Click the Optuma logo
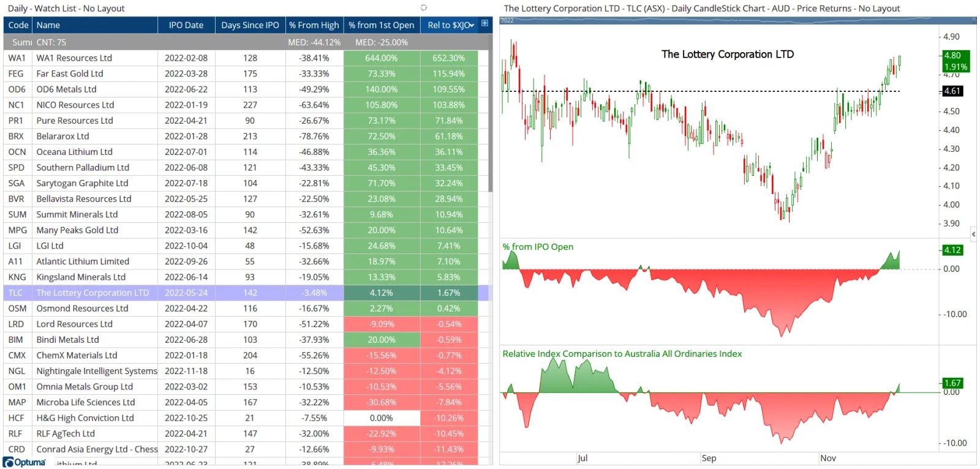Screen dimensions: 980x469 [24, 462]
